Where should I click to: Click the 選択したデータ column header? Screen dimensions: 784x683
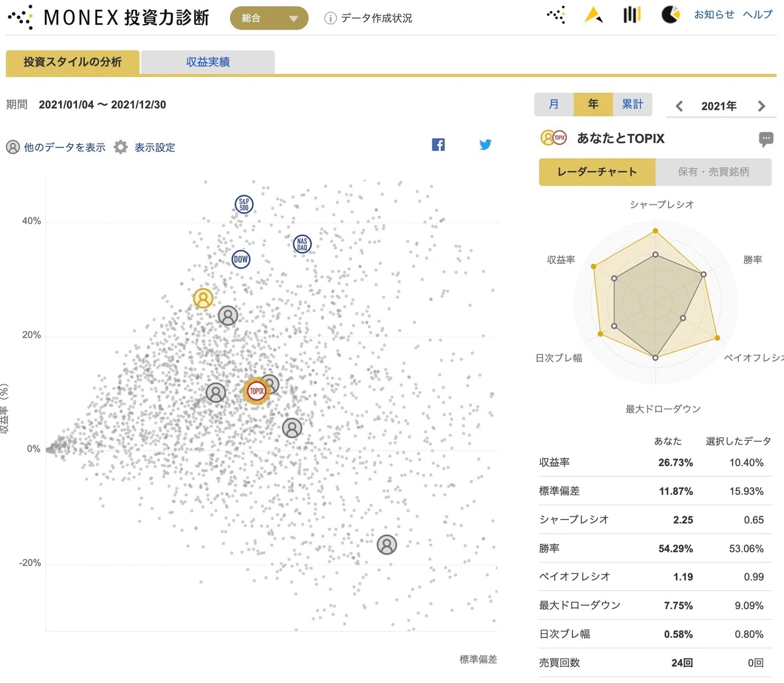pos(738,441)
